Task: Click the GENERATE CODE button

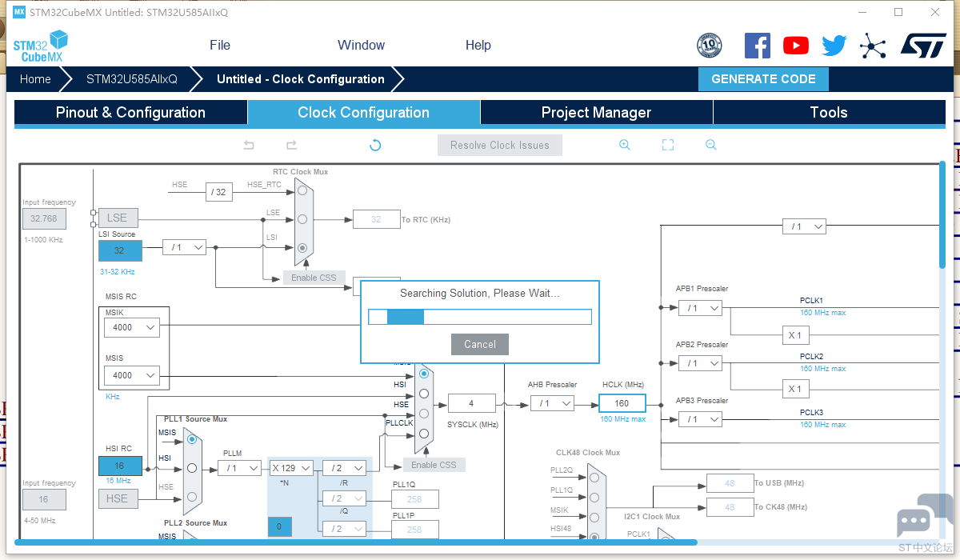Action: click(763, 79)
